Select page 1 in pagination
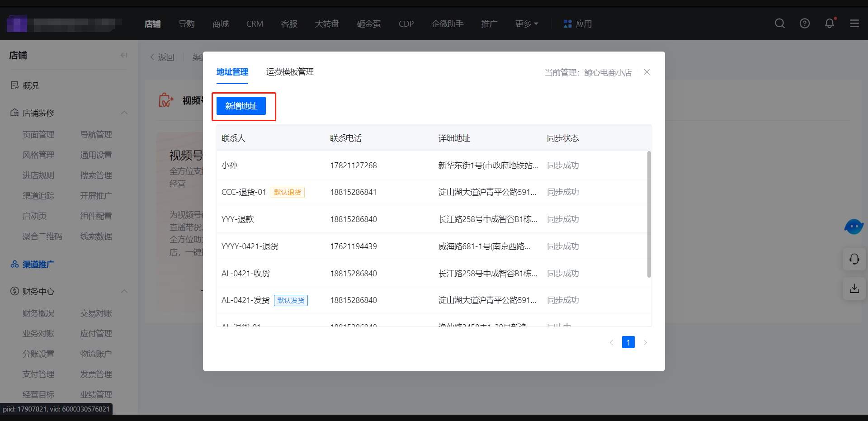 tap(628, 342)
